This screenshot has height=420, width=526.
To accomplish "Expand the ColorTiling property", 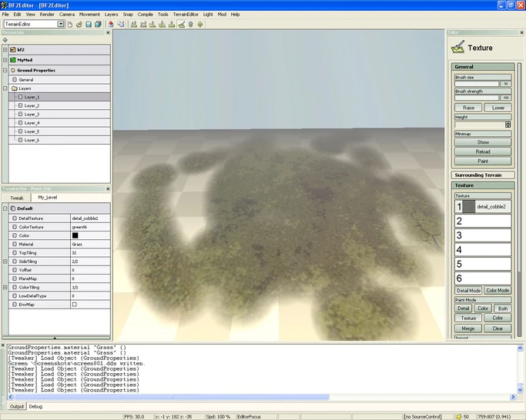I will click(5, 287).
